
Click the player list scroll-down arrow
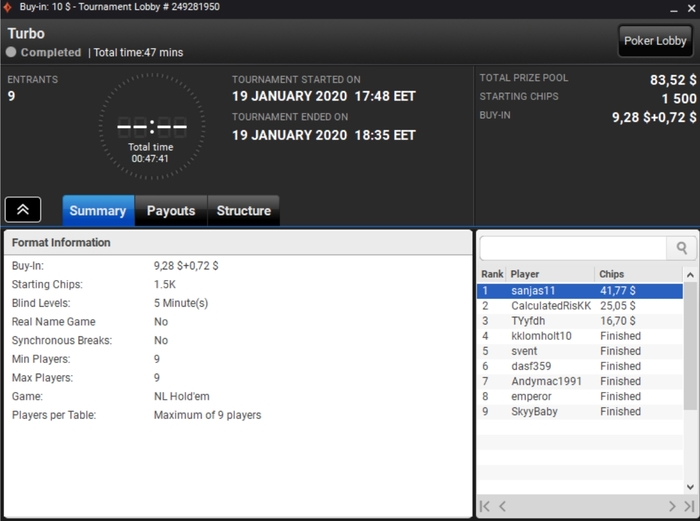[x=690, y=487]
